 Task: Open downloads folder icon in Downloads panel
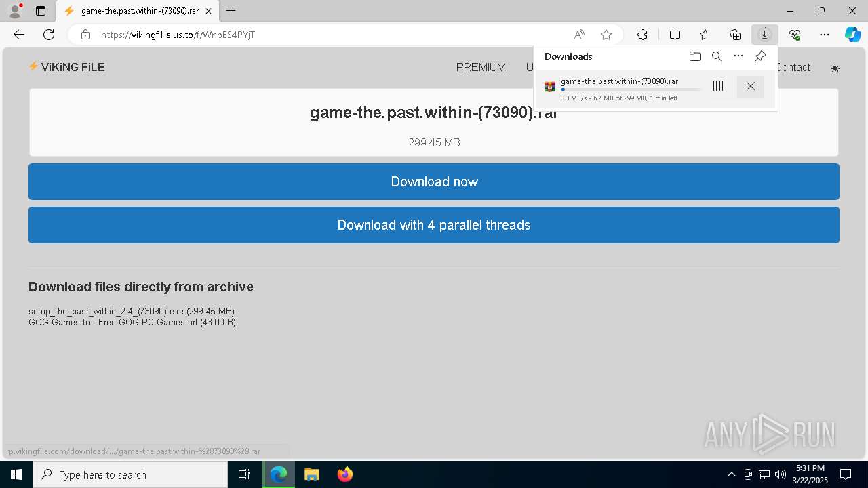pos(695,56)
